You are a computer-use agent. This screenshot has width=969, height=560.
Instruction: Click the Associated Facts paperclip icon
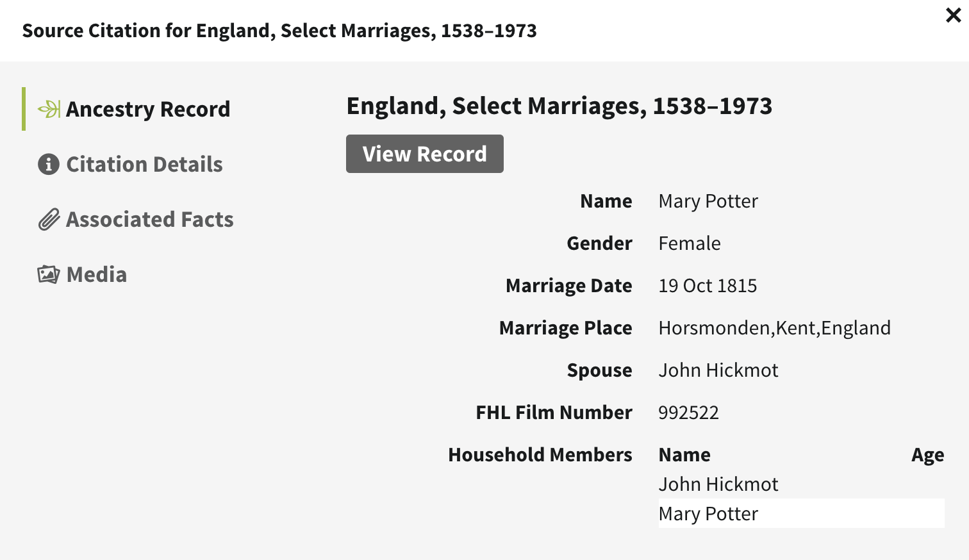[49, 220]
